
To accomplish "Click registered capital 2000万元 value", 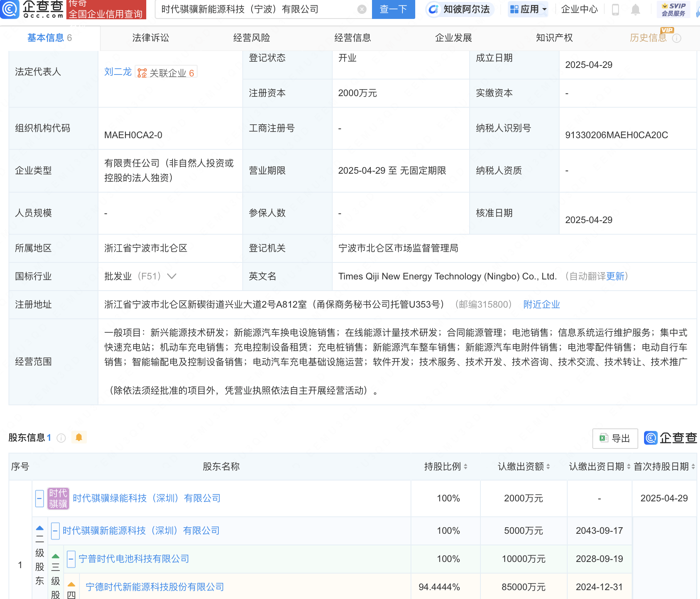I will 357,93.
